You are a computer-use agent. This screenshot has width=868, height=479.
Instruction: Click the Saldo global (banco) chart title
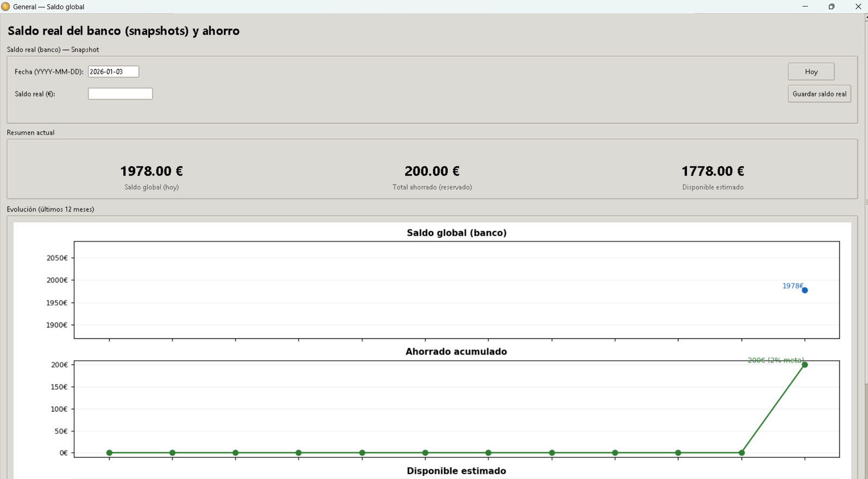pos(456,233)
